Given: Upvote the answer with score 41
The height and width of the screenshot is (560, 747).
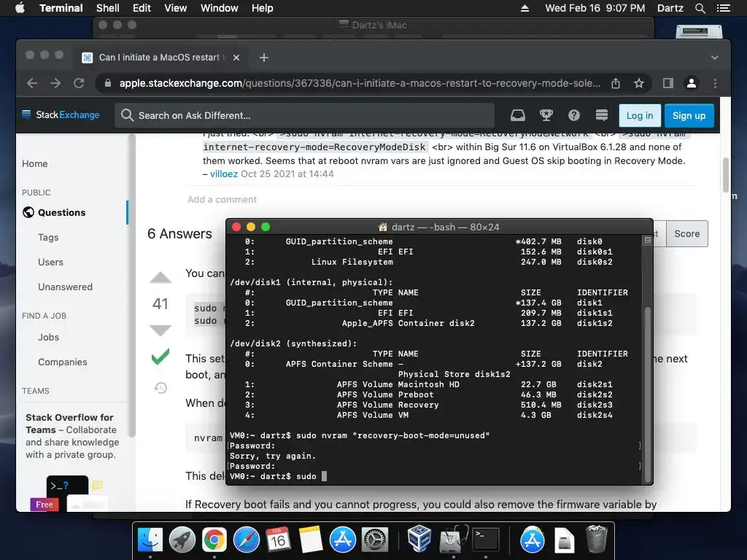Looking at the screenshot, I should [160, 278].
